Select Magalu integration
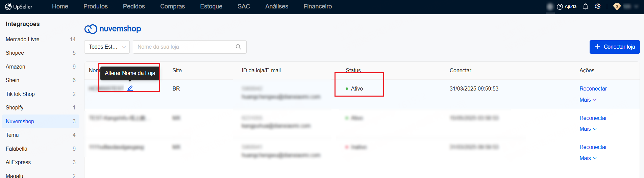644x178 pixels. pyautogui.click(x=41, y=175)
